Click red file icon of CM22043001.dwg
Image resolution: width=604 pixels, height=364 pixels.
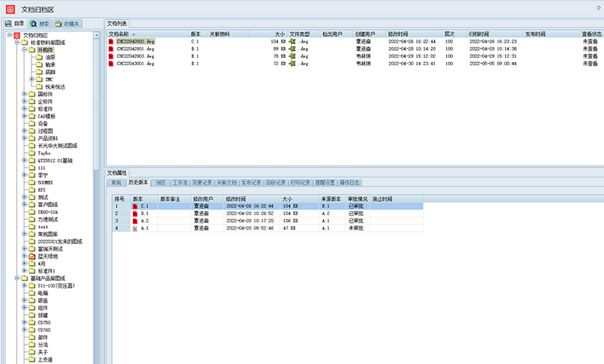[111, 63]
